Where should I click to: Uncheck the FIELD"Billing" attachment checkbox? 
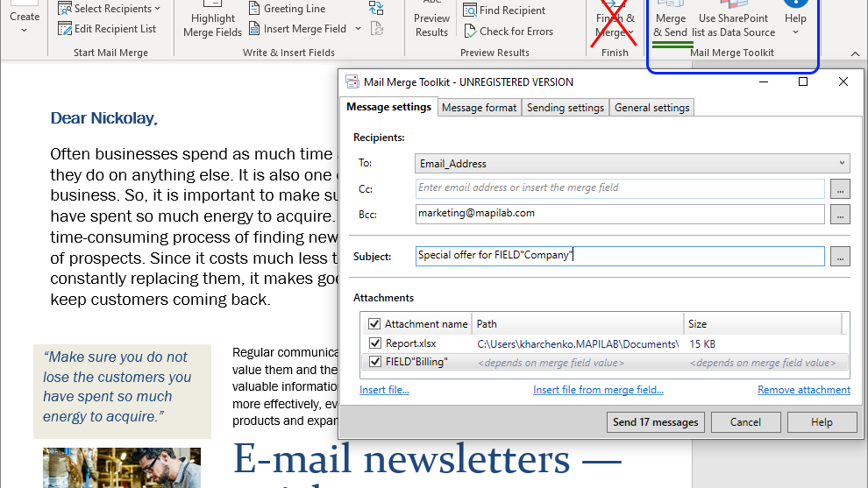click(x=374, y=362)
